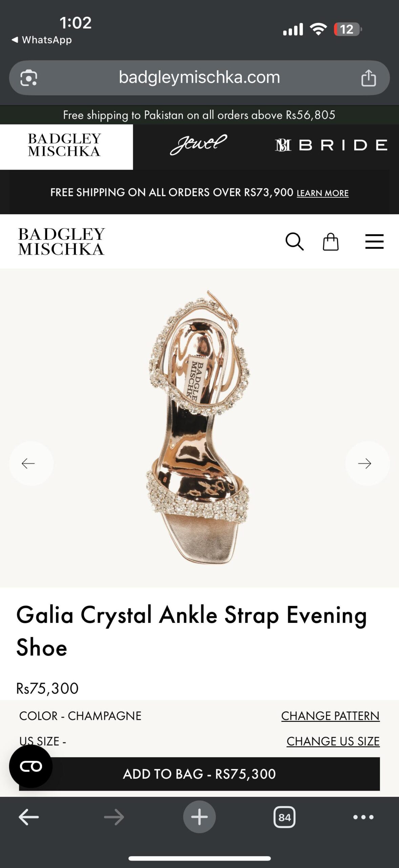
Task: Open a new tab with plus button
Action: point(199,817)
